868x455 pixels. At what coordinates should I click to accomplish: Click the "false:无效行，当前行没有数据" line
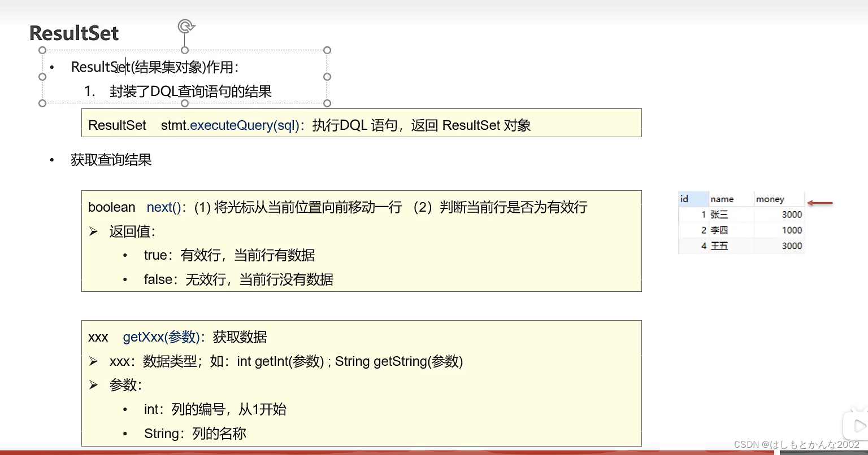238,279
